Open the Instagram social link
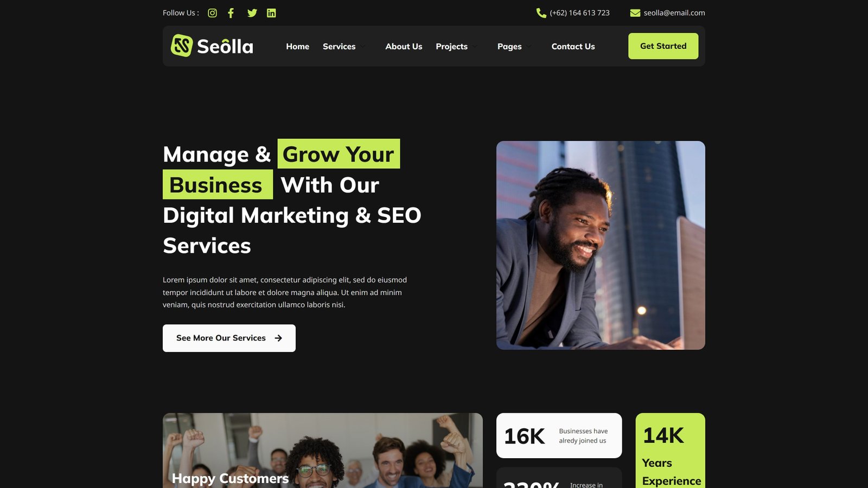 coord(212,13)
